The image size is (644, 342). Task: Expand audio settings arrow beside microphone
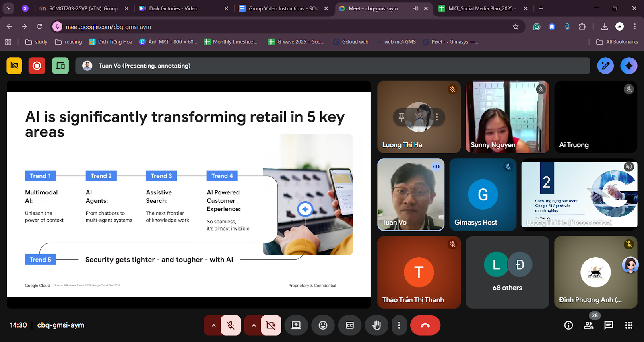[x=213, y=325]
